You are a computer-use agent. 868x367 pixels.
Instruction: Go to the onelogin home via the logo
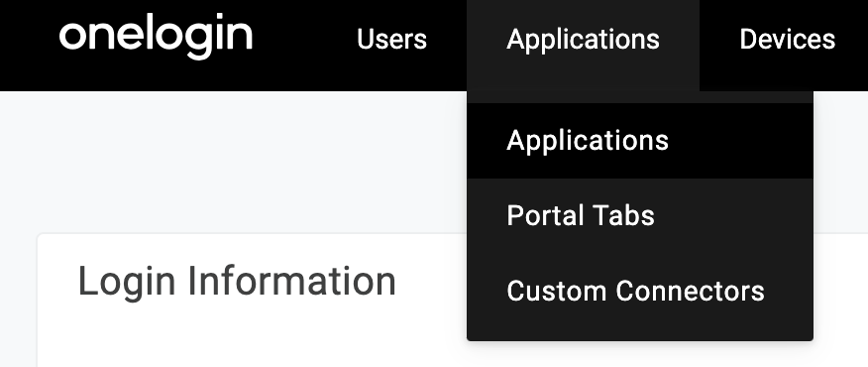click(156, 37)
